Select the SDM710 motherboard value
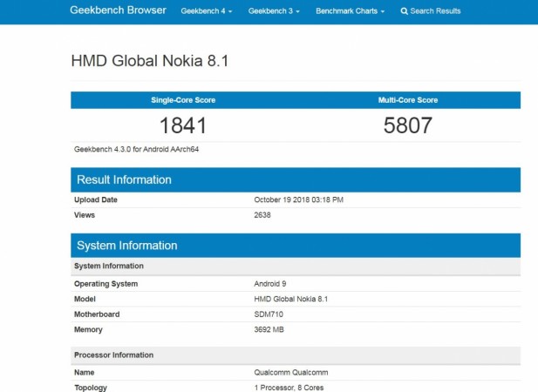Image resolution: width=538 pixels, height=392 pixels. tap(269, 314)
